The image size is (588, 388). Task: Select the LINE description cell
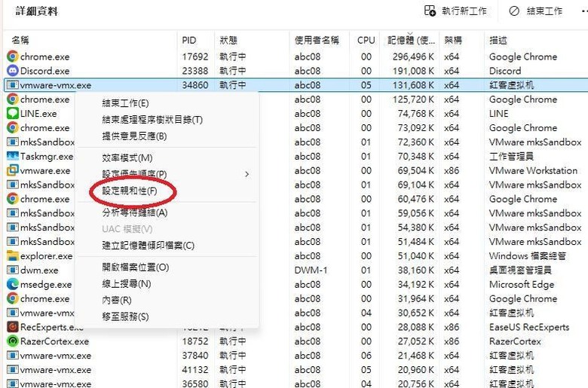coord(499,114)
